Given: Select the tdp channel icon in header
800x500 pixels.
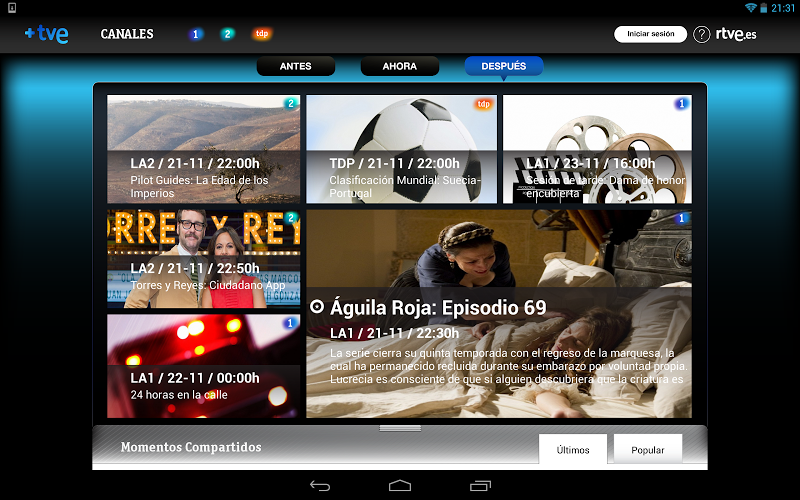Looking at the screenshot, I should (x=262, y=34).
